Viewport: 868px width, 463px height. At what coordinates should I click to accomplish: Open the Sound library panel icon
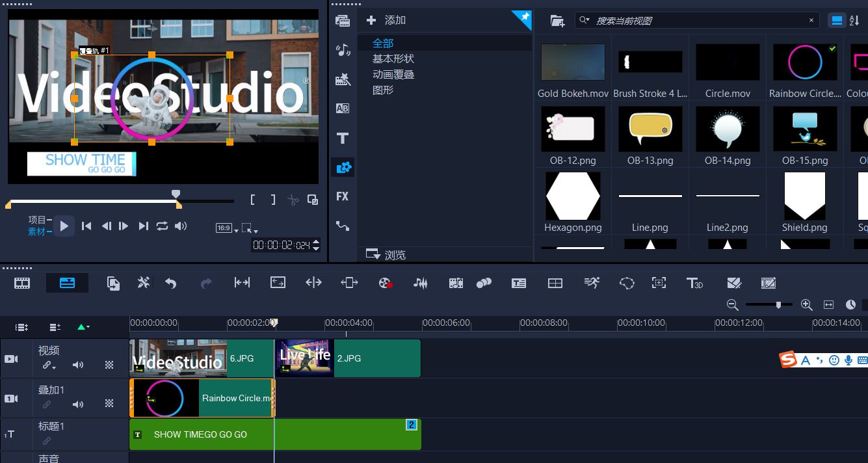[x=343, y=50]
